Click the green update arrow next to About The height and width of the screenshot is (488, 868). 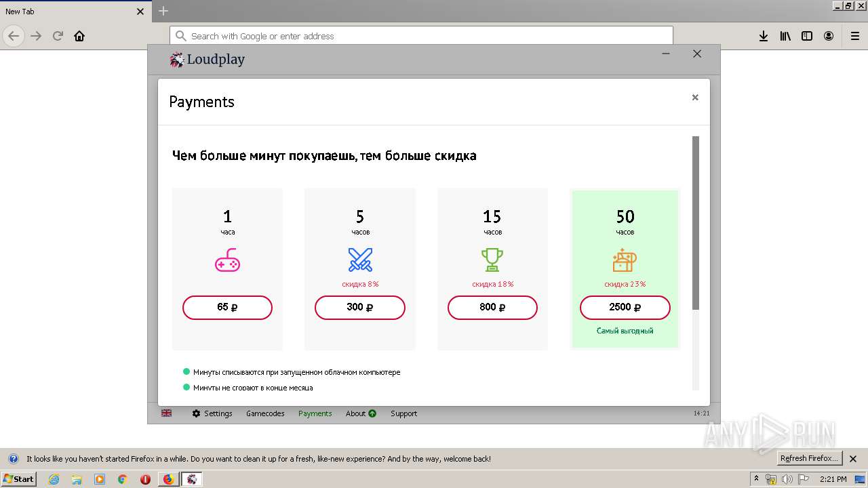click(x=372, y=413)
